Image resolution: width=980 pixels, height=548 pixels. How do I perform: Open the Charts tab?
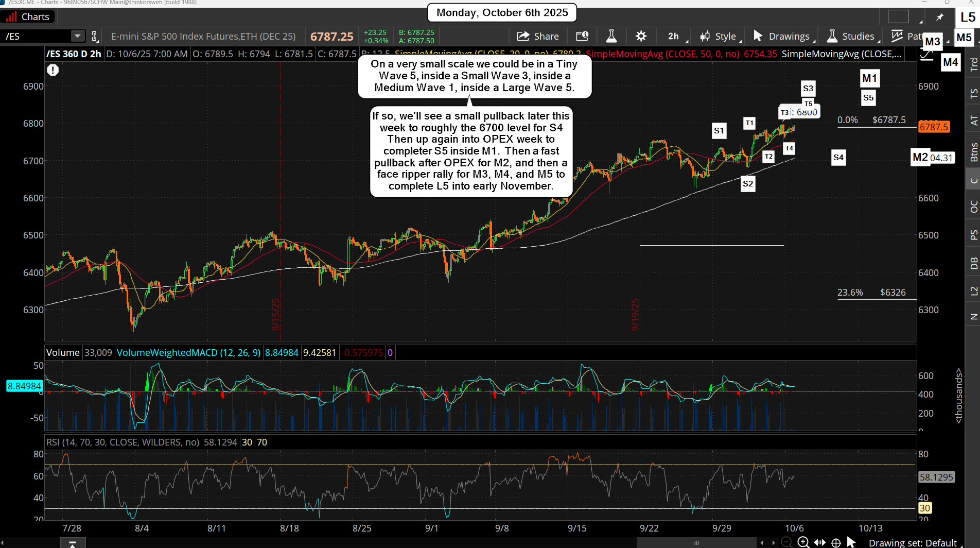pos(28,17)
